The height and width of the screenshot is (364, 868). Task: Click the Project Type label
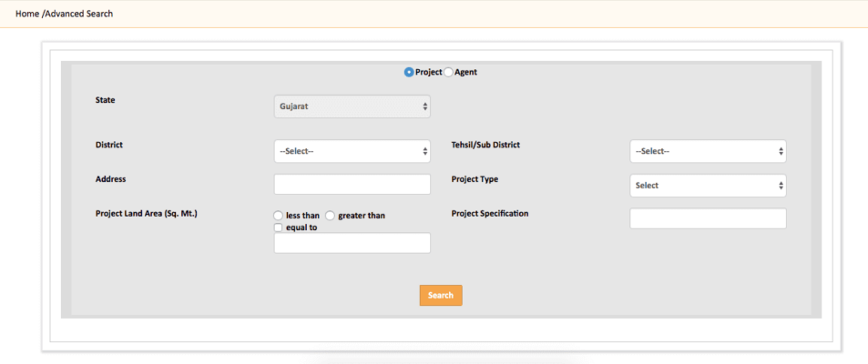(x=475, y=179)
